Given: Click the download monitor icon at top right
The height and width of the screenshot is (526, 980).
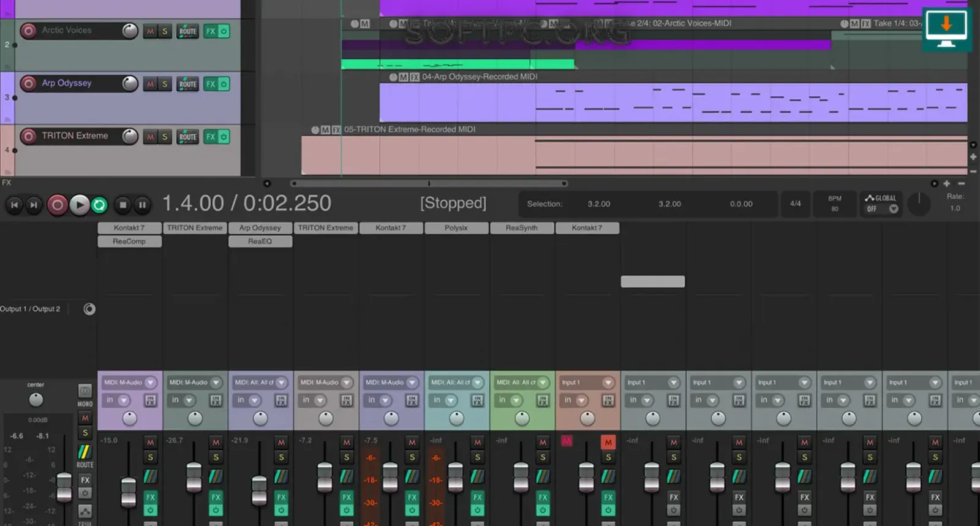Looking at the screenshot, I should click(946, 29).
